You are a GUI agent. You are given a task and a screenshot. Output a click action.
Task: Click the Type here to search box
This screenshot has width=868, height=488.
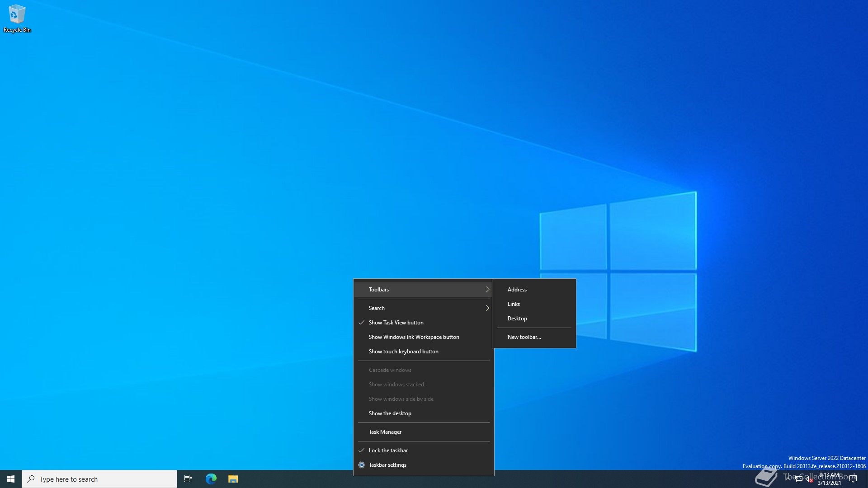pyautogui.click(x=99, y=479)
